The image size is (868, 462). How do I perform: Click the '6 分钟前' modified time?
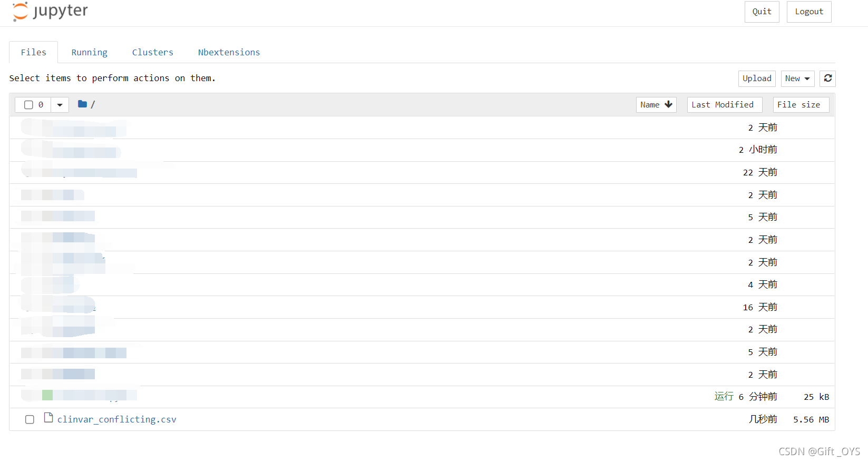(758, 397)
